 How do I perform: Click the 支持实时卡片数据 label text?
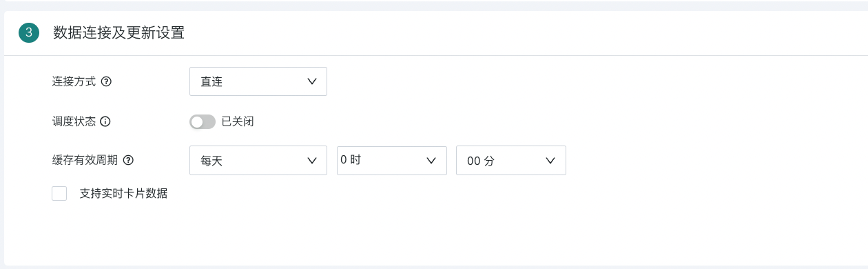coord(124,194)
